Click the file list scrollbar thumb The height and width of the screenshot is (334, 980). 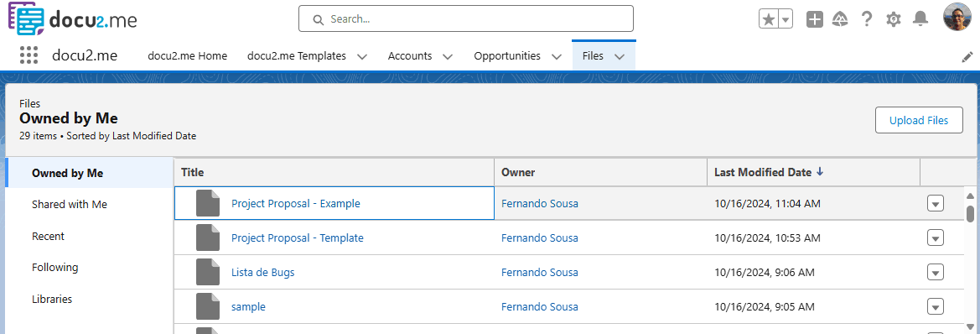970,214
